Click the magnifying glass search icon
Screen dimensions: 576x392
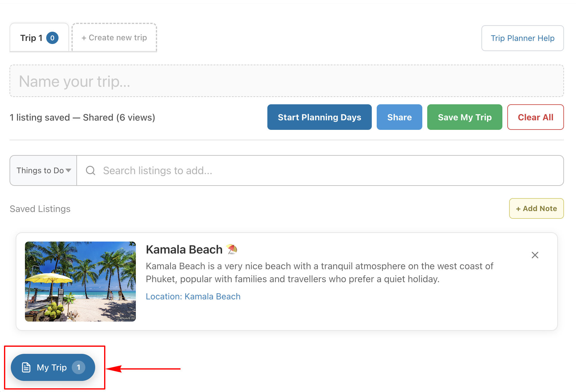(91, 170)
